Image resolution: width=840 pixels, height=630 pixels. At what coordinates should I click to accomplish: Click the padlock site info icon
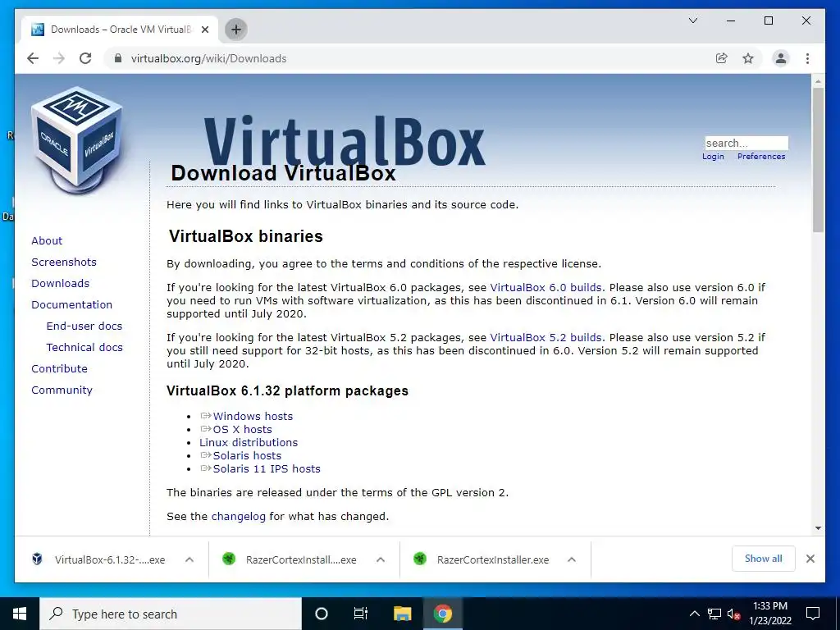(x=118, y=58)
